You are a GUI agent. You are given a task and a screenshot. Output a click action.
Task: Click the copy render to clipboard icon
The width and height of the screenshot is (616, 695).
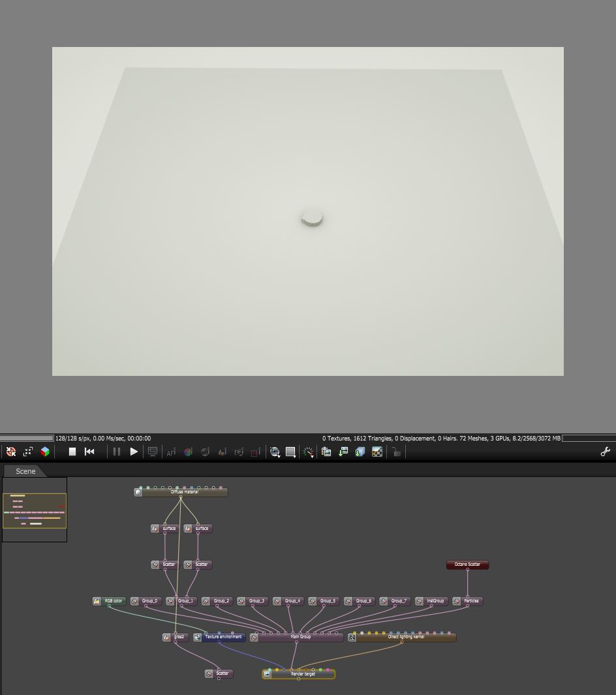326,452
